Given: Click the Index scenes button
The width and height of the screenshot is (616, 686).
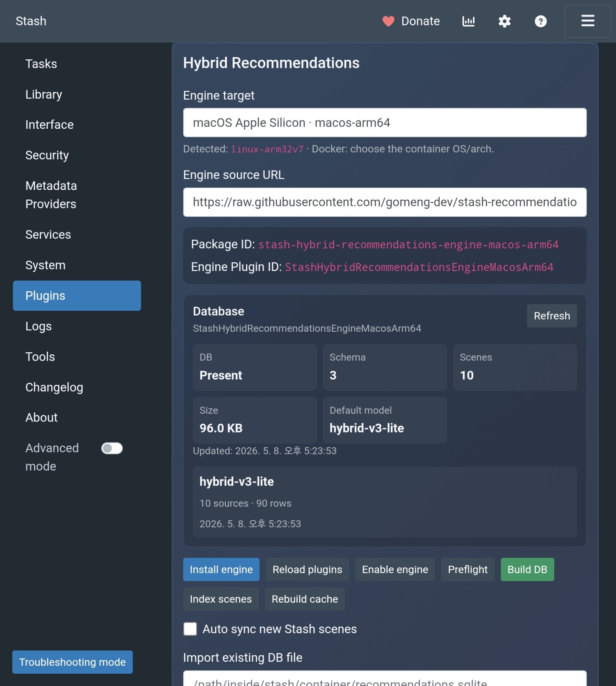Looking at the screenshot, I should click(221, 599).
